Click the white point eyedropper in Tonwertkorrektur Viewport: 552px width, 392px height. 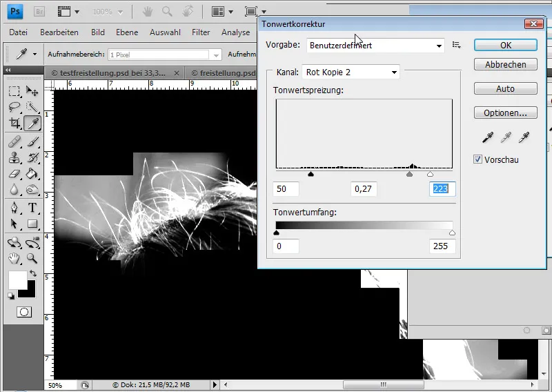pos(524,137)
